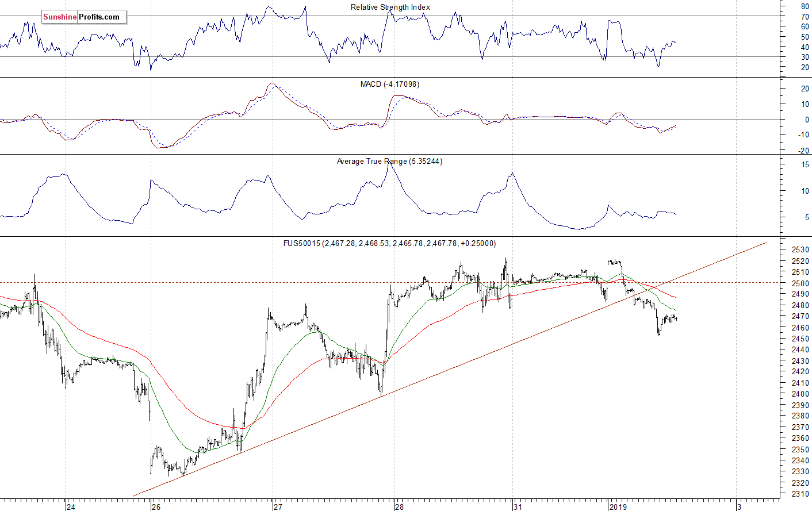This screenshot has width=812, height=511.
Task: Click the MACD (-4.17098) label
Action: (390, 84)
